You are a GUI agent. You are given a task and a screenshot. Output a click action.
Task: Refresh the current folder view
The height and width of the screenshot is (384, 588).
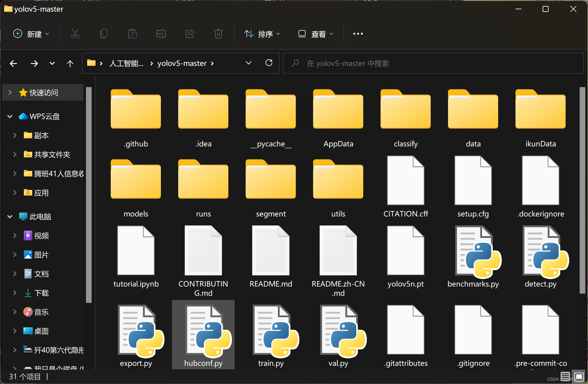click(269, 63)
